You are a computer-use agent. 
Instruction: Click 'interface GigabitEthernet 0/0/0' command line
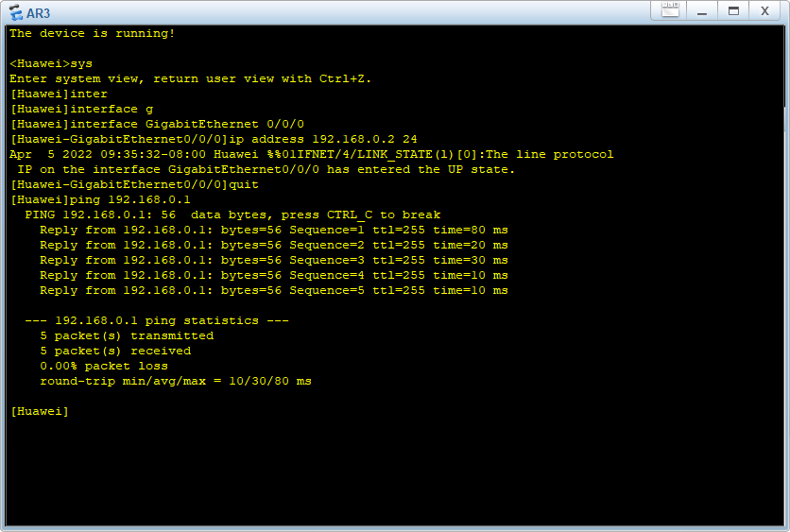tap(157, 125)
